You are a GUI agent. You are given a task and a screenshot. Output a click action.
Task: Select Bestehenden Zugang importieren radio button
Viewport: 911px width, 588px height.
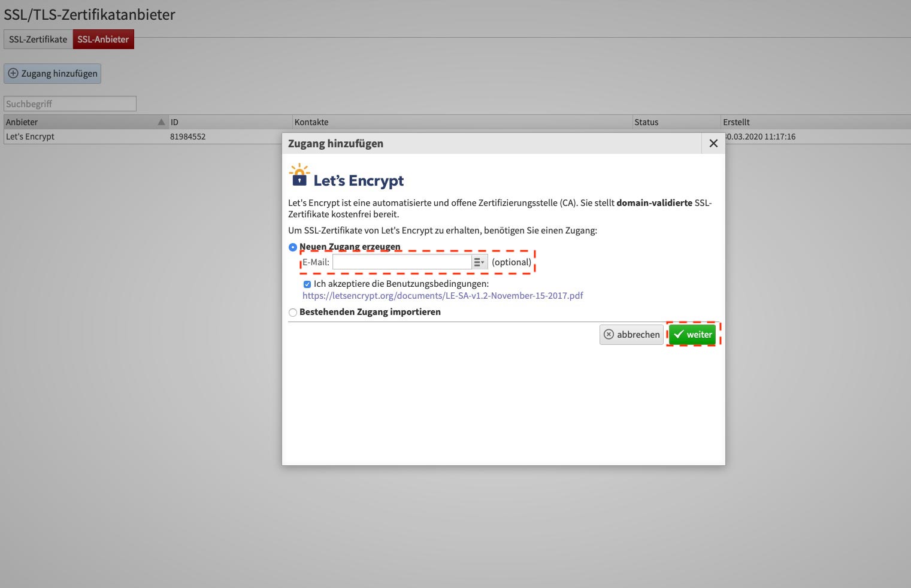[x=293, y=313]
